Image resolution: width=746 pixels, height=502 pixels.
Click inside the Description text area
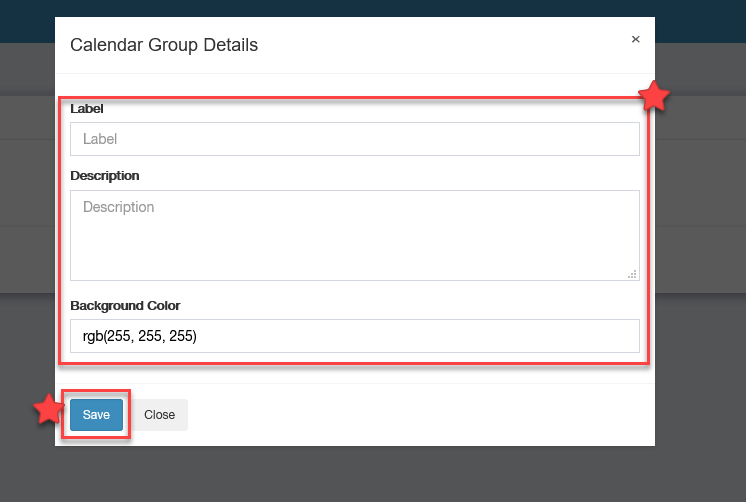[x=354, y=236]
